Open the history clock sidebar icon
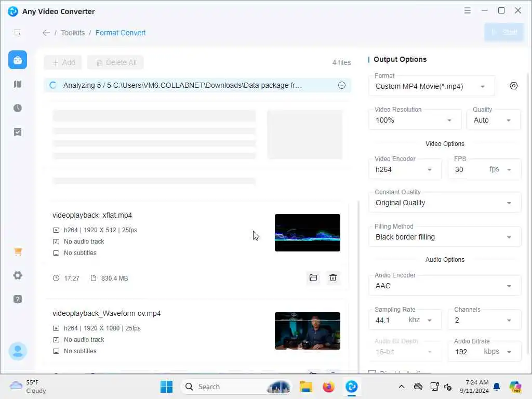This screenshot has width=532, height=399. (x=18, y=108)
